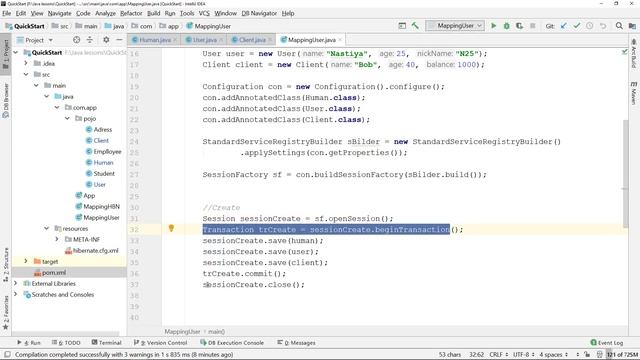640x360 pixels.
Task: Collapse the pojo package
Action: (67, 118)
